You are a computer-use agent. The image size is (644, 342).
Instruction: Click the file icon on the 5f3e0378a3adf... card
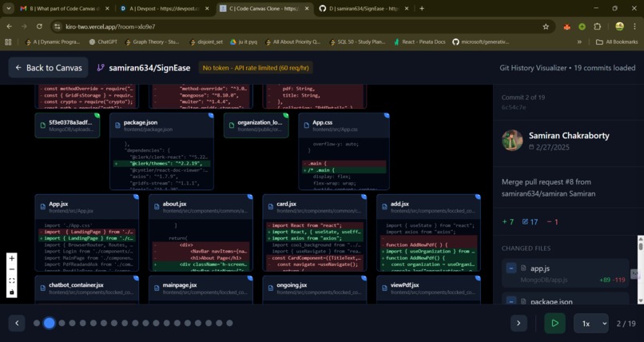pos(42,125)
